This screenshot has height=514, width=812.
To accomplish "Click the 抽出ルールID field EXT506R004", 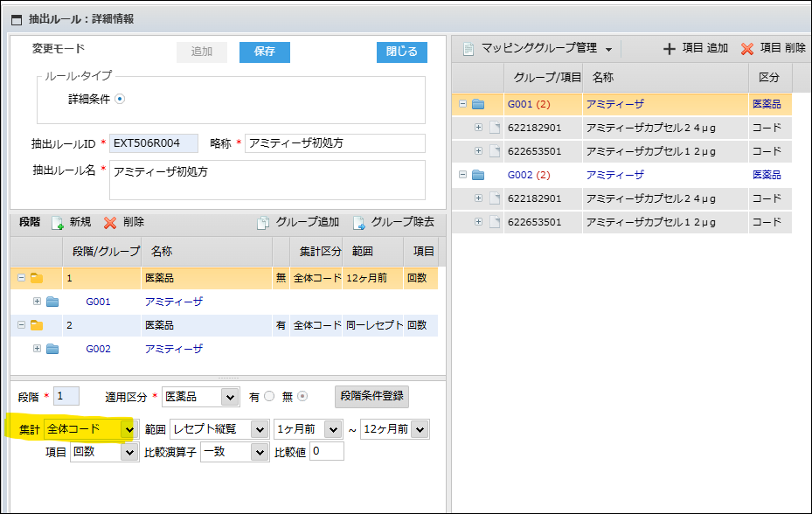I will coord(154,143).
